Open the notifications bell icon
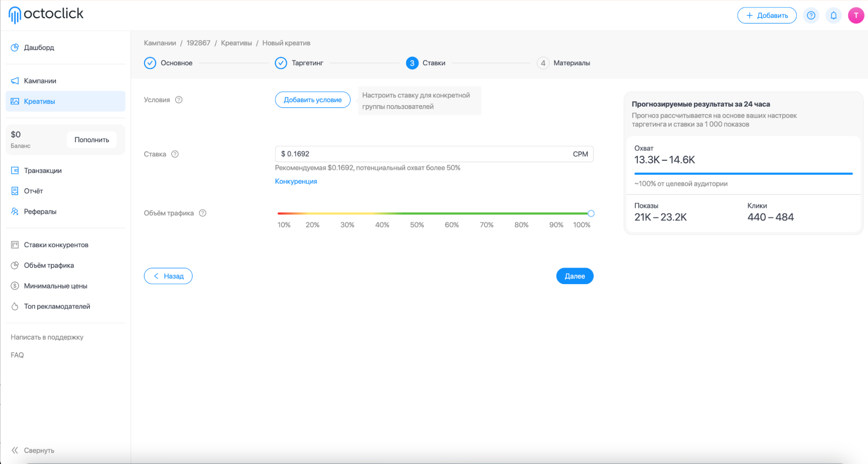Screen dimensions: 868x464 click(x=833, y=16)
